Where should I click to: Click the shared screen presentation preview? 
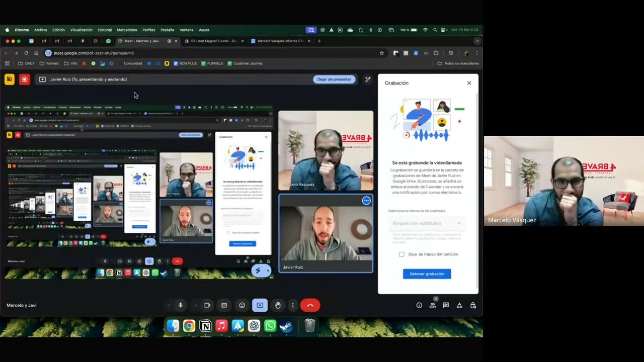pos(139,191)
